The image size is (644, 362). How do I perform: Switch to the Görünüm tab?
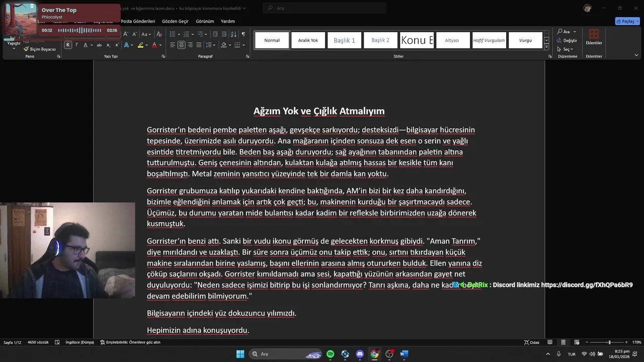(205, 21)
